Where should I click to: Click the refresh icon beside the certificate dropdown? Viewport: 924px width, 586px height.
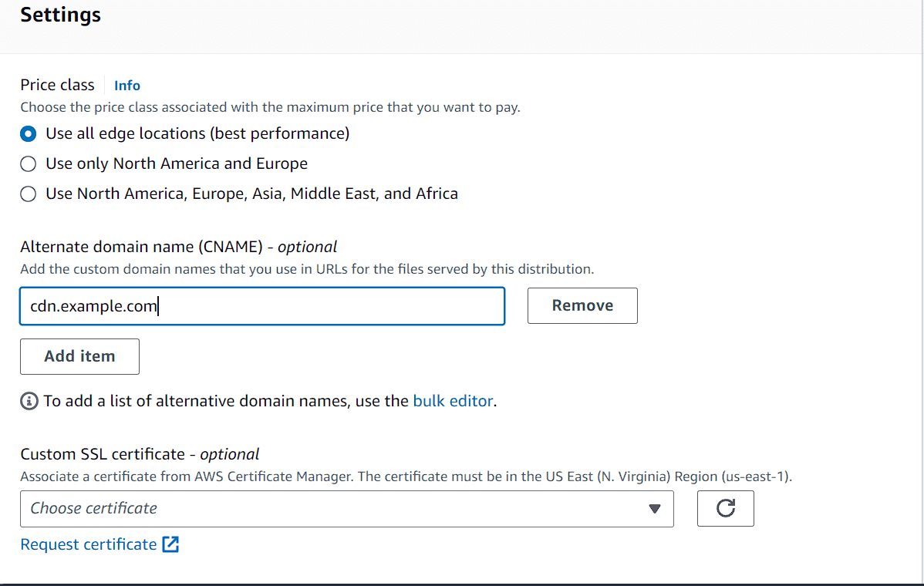click(725, 508)
